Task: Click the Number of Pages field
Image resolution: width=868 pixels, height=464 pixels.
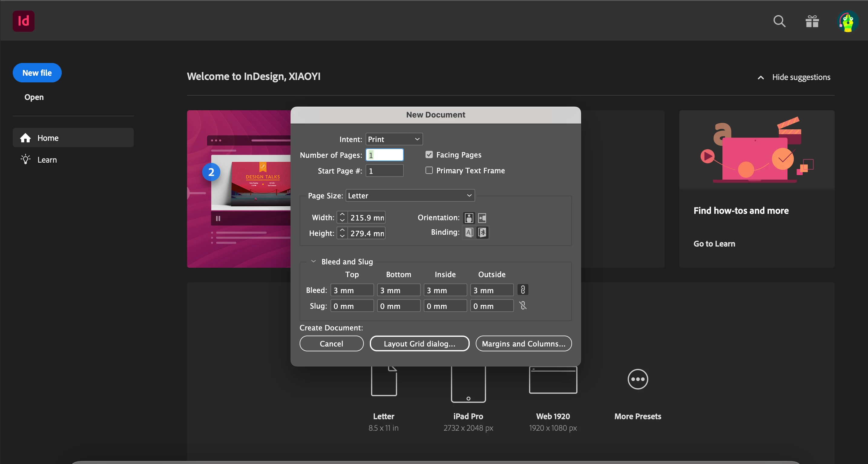Action: click(384, 155)
